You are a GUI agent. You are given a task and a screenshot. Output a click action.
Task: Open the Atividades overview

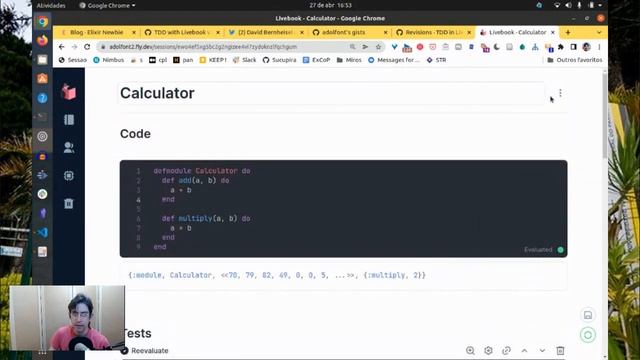click(51, 6)
